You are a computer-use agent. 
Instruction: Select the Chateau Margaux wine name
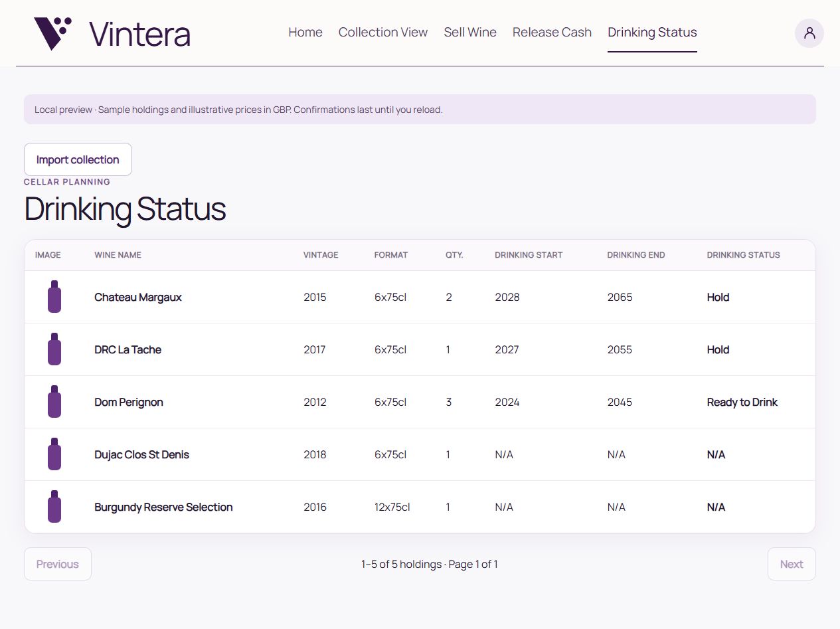[138, 297]
